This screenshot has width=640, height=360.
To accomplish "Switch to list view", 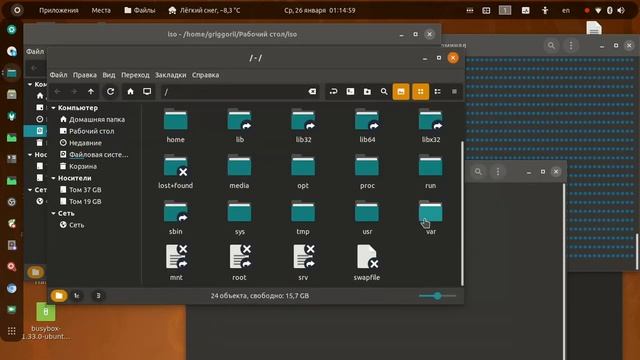I will coord(438,92).
